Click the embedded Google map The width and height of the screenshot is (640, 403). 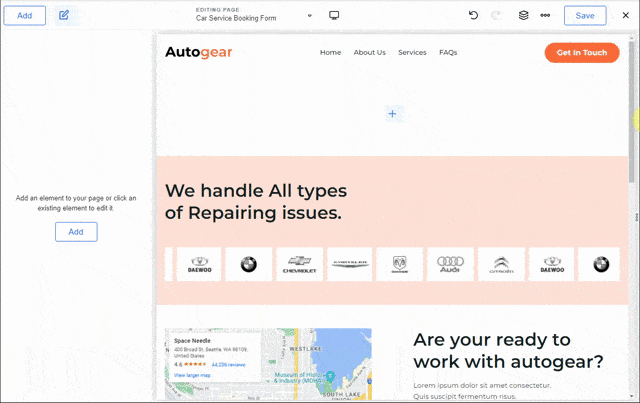268,364
